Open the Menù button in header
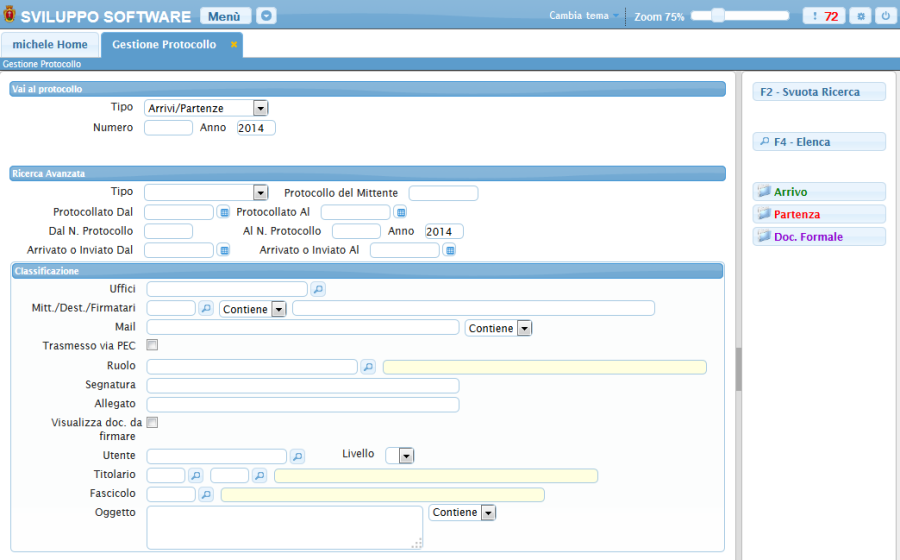 [225, 16]
